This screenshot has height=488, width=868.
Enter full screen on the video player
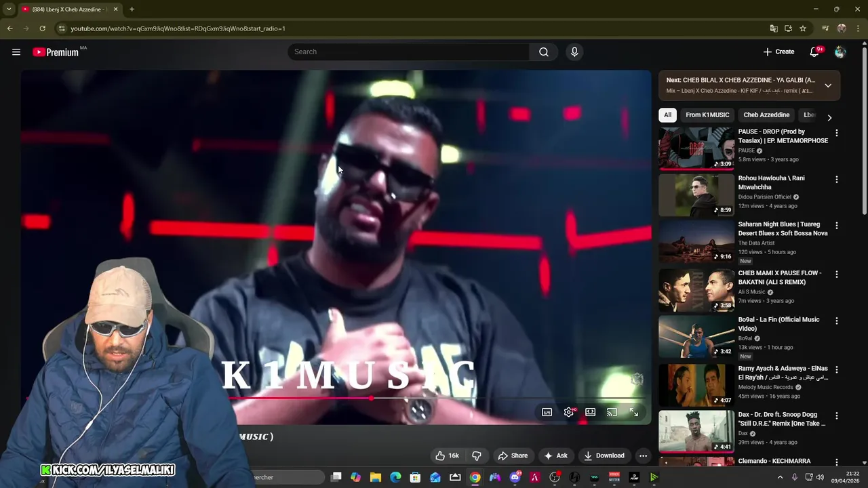[x=633, y=412]
